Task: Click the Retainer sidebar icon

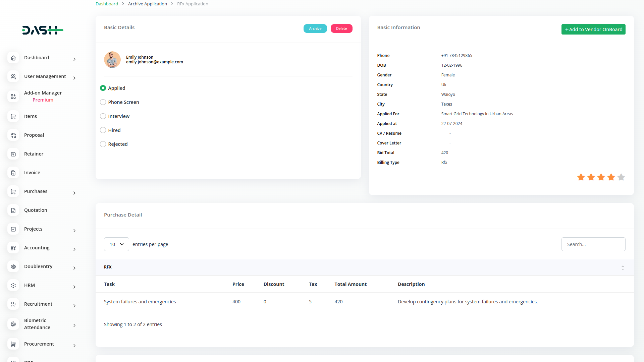Action: click(13, 154)
